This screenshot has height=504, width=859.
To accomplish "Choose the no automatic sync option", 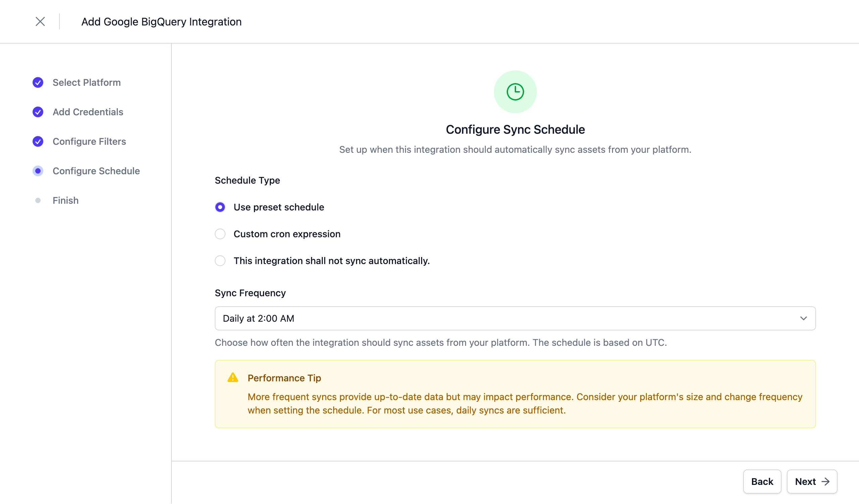I will point(220,260).
